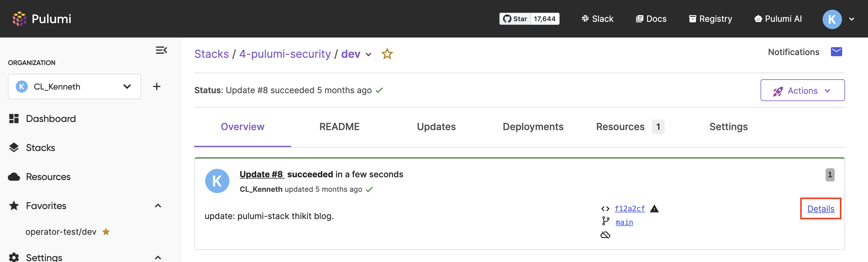868x262 pixels.
Task: Click the ORGANIZATION heading label
Action: click(x=32, y=63)
